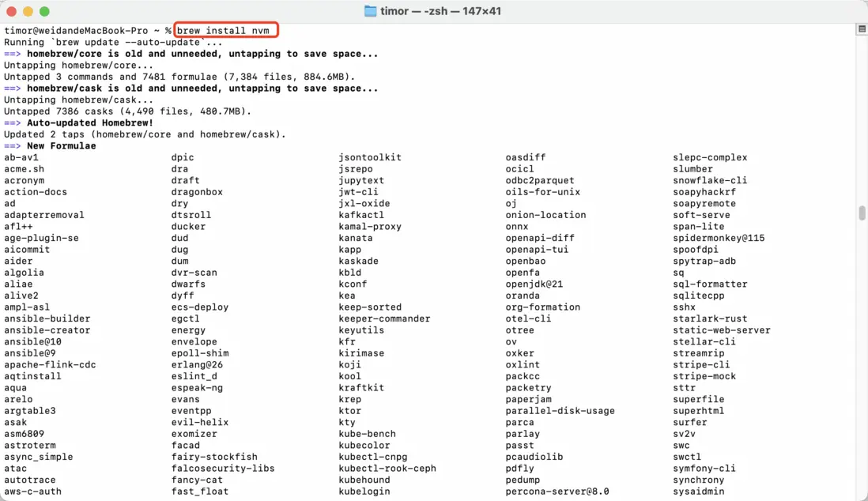Click 'espeak-ng' formula name
This screenshot has height=501, width=868.
pos(197,388)
